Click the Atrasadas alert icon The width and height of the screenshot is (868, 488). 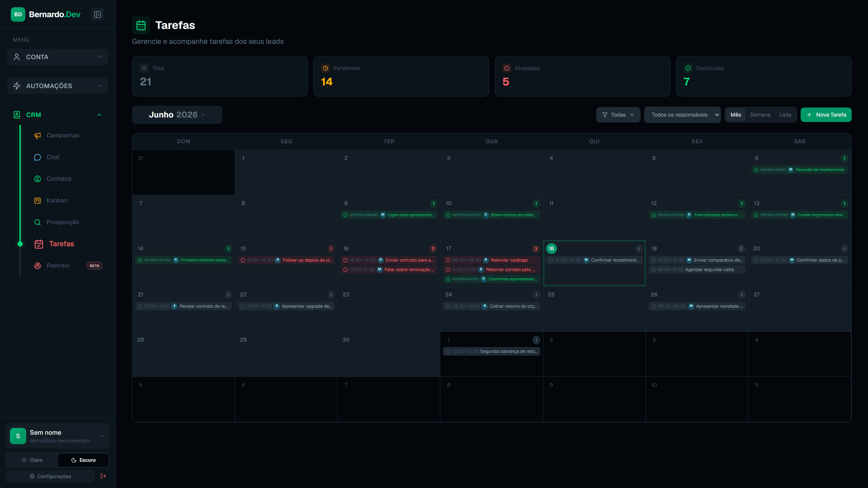pyautogui.click(x=506, y=68)
